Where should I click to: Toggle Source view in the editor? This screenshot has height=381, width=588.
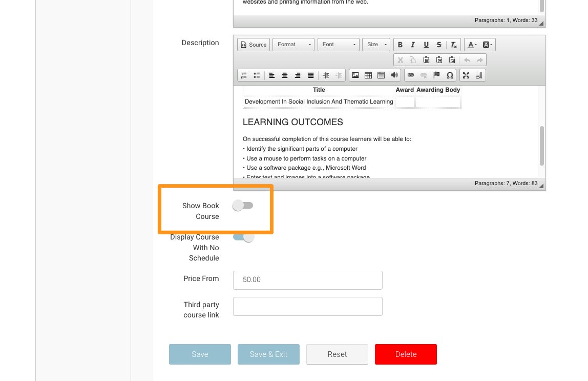(x=254, y=45)
